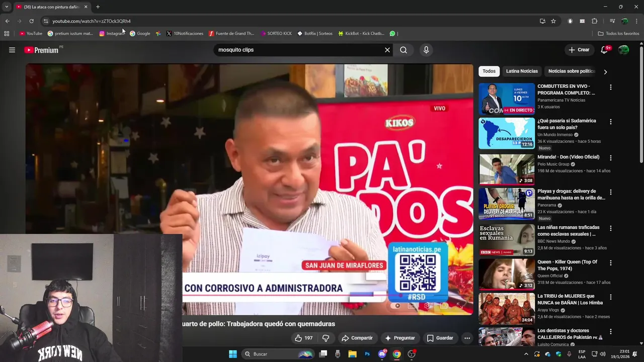Open player settings gear
The width and height of the screenshot is (644, 362).
click(x=428, y=306)
